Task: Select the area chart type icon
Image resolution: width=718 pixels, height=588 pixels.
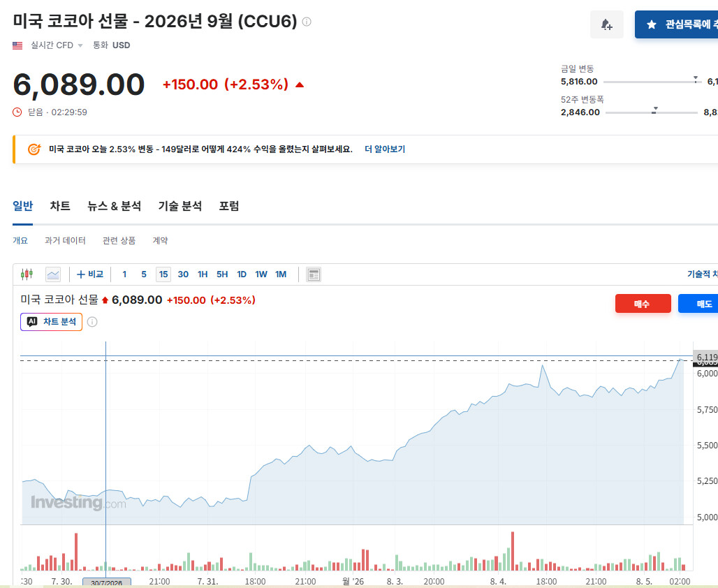Action: point(53,274)
